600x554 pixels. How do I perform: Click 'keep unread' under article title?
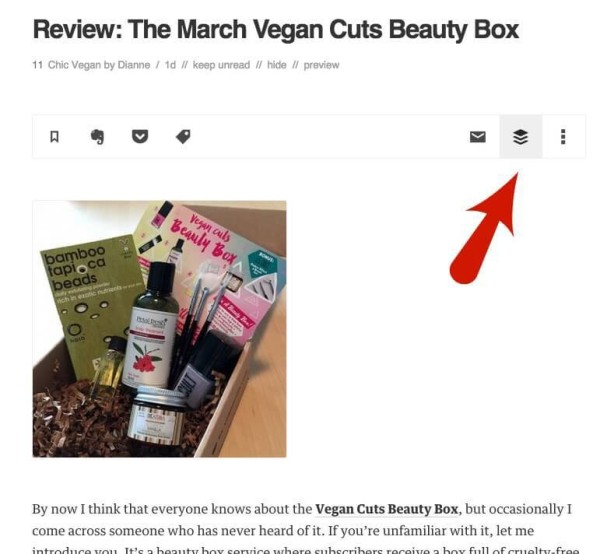click(221, 65)
